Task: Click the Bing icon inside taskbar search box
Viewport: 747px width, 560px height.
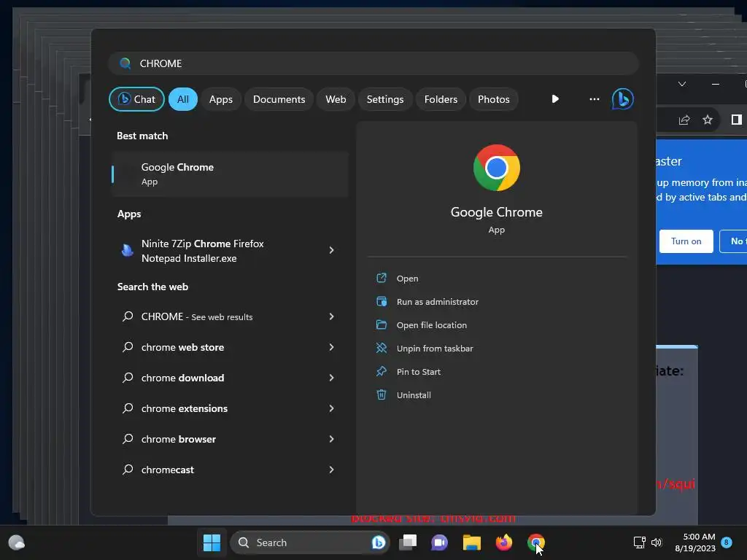Action: point(379,542)
